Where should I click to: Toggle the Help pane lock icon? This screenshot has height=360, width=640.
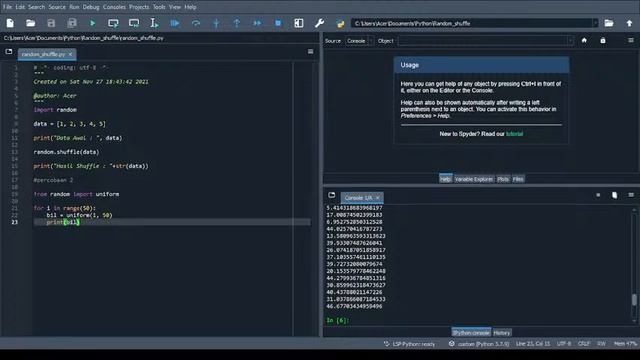(603, 40)
